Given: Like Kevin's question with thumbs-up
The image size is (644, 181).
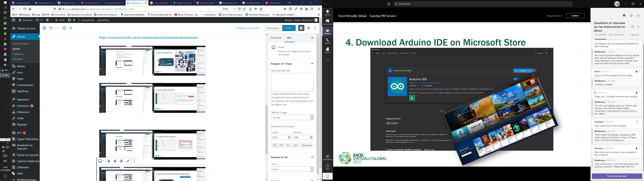Looking at the screenshot, I should pyautogui.click(x=636, y=72).
